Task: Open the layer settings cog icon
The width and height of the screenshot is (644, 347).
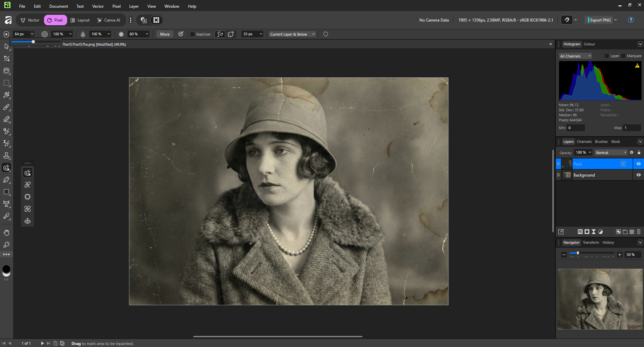Action: point(632,152)
